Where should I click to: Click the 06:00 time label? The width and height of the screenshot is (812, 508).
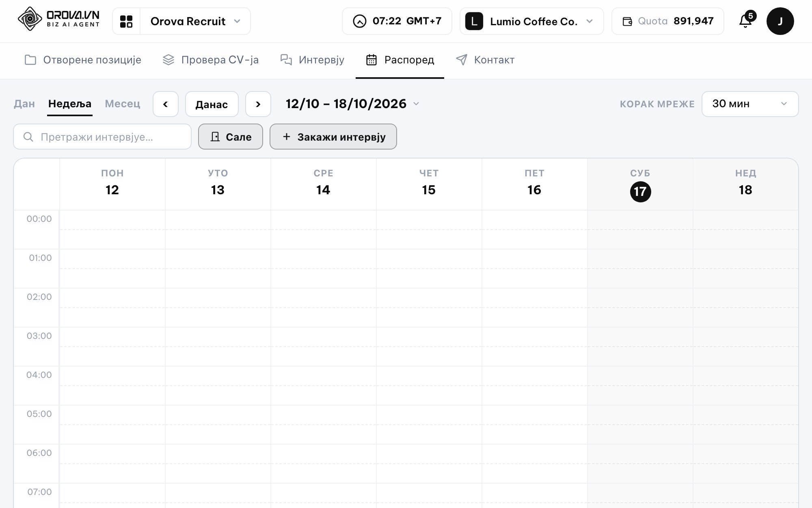point(39,453)
